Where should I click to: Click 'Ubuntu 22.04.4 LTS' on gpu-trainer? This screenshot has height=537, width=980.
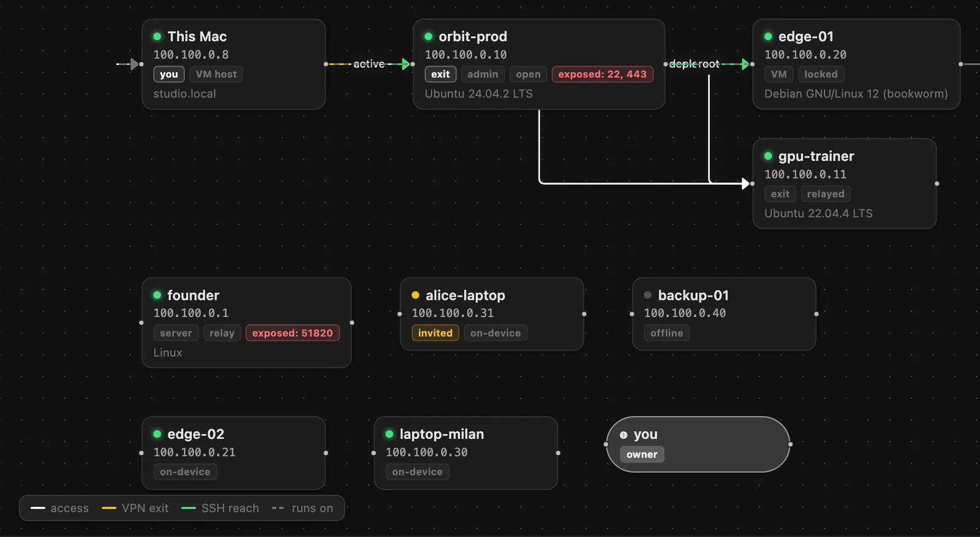818,213
